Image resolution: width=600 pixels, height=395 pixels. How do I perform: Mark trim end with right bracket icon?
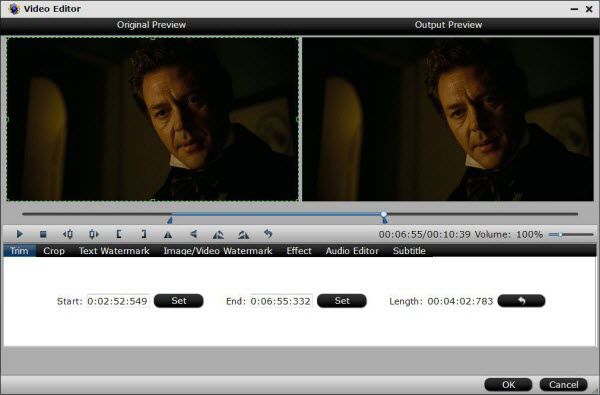(x=143, y=234)
